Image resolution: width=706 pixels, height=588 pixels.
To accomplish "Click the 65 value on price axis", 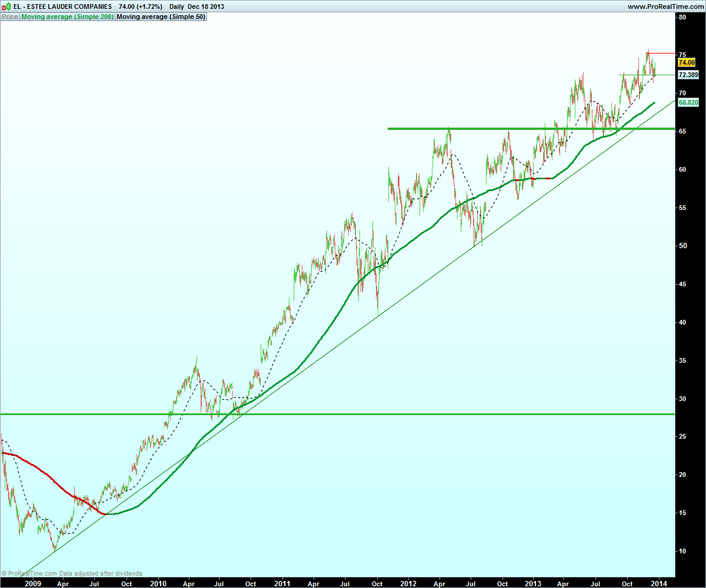I will pyautogui.click(x=682, y=132).
